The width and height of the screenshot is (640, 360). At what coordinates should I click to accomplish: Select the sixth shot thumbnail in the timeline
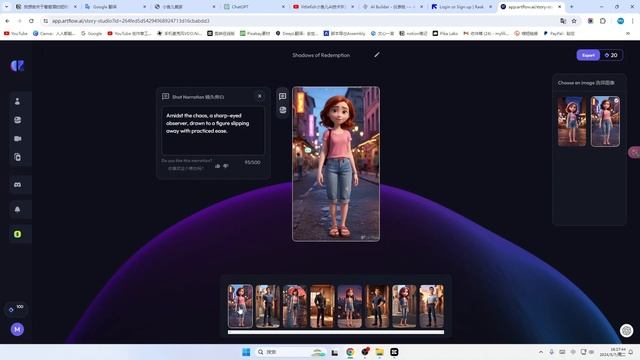[377, 306]
